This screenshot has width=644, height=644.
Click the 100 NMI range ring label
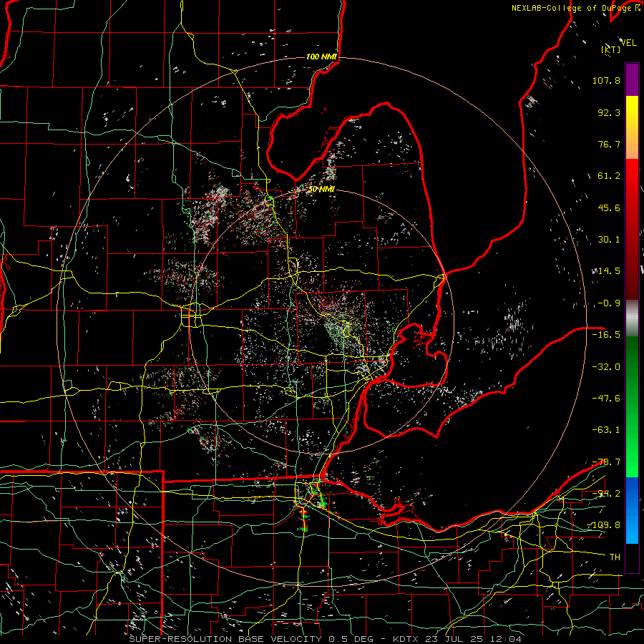[x=321, y=57]
